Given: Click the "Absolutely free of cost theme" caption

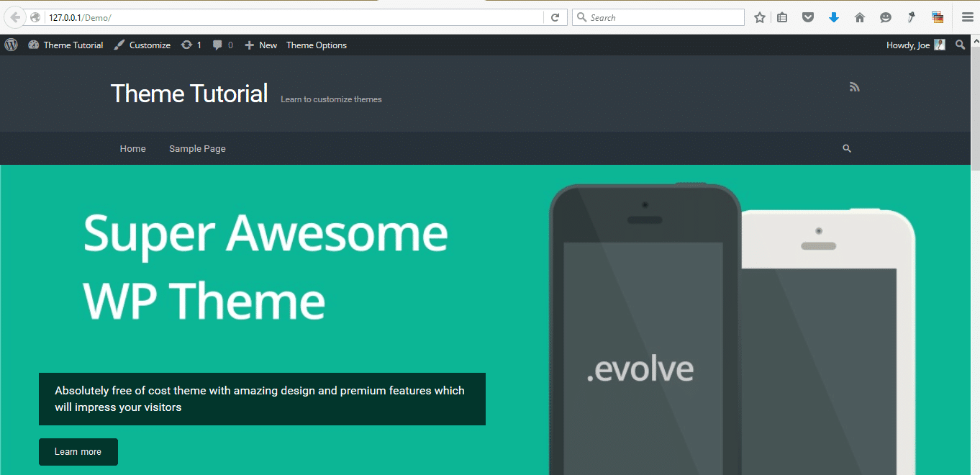Looking at the screenshot, I should point(262,399).
